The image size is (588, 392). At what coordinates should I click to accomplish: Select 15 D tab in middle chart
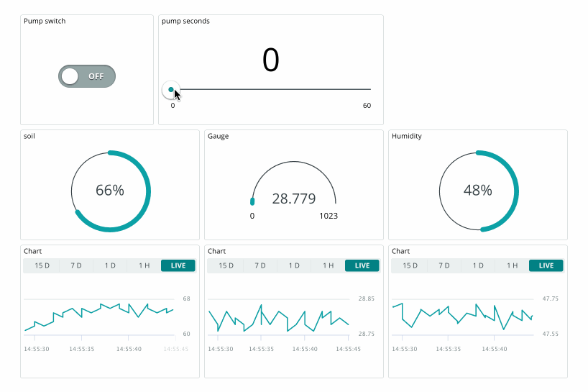(x=226, y=265)
